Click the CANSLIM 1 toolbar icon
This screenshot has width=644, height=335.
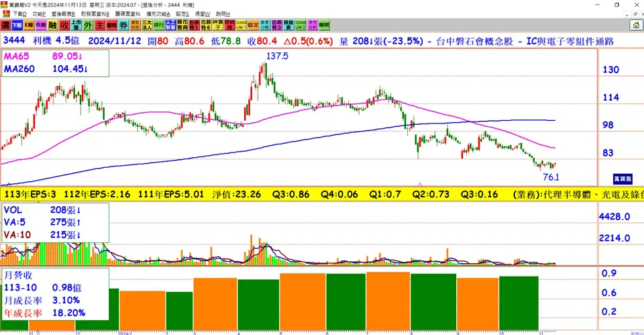pyautogui.click(x=241, y=25)
